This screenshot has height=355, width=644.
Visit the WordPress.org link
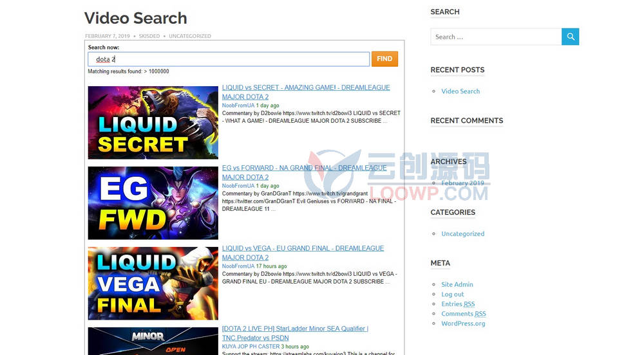point(463,323)
